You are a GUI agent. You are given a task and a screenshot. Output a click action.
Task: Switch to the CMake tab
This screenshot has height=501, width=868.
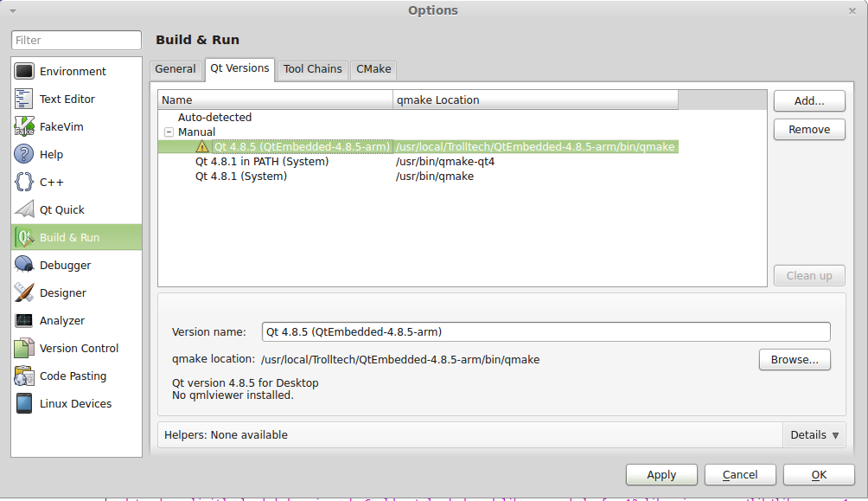(373, 68)
